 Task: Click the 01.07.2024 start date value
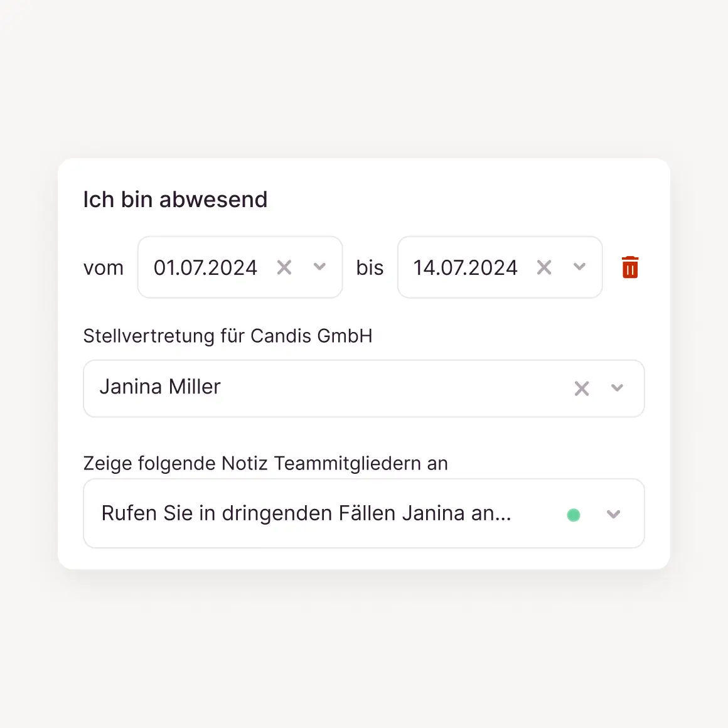click(205, 268)
